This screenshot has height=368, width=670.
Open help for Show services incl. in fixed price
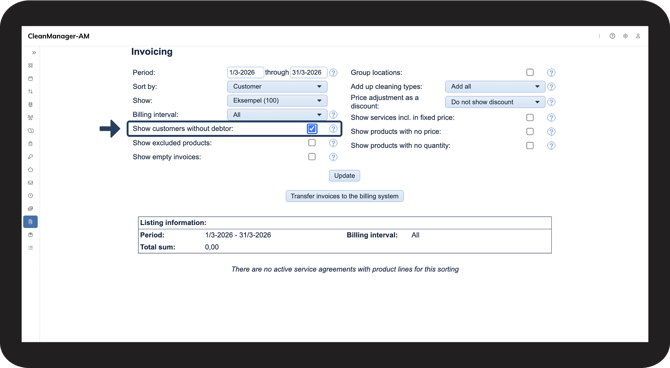551,118
